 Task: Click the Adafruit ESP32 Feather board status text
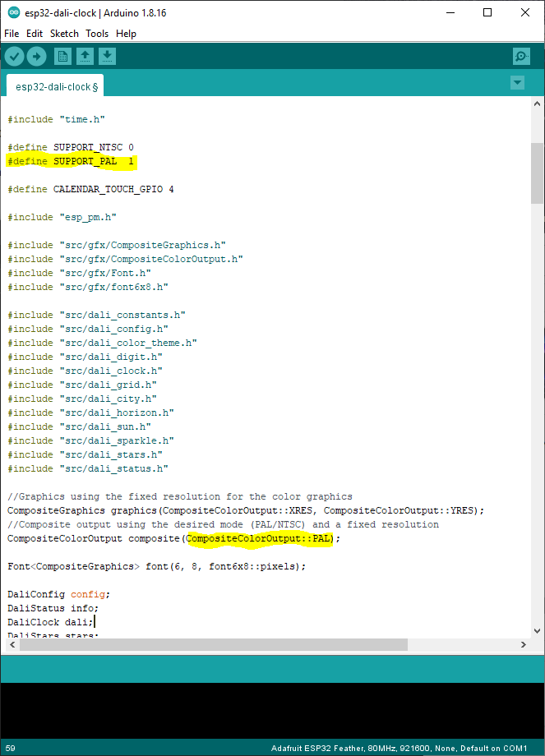[399, 749]
